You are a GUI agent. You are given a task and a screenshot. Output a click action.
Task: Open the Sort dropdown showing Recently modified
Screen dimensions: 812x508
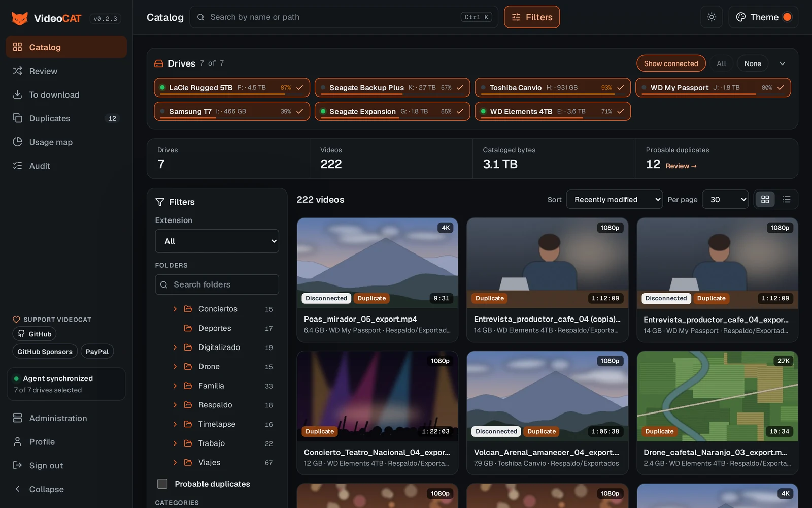614,200
